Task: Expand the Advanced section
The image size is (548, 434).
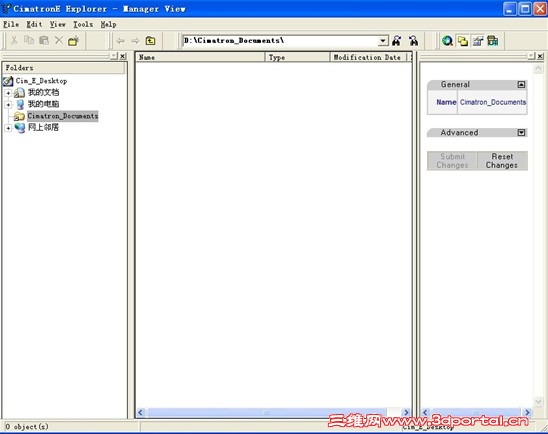Action: click(521, 133)
